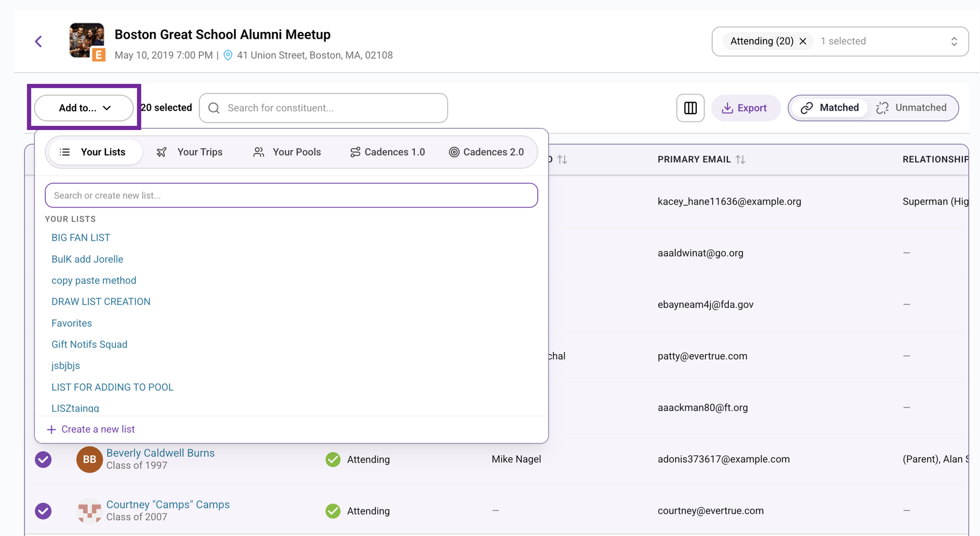
Task: Uncheck Beverly Caldwell Burns row checkbox
Action: [x=43, y=460]
